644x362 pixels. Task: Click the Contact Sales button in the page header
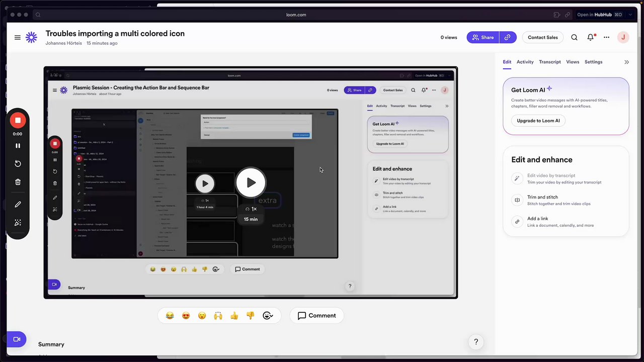[542, 37]
